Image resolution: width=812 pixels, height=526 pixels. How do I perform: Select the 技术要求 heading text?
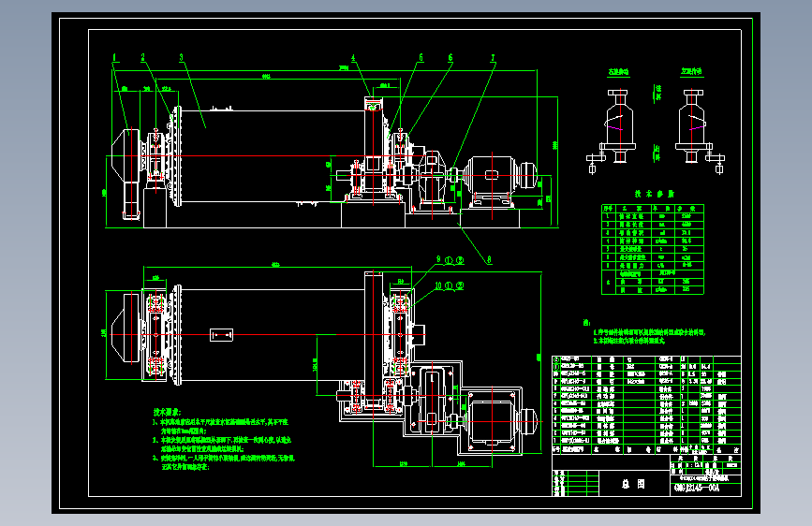[167, 412]
